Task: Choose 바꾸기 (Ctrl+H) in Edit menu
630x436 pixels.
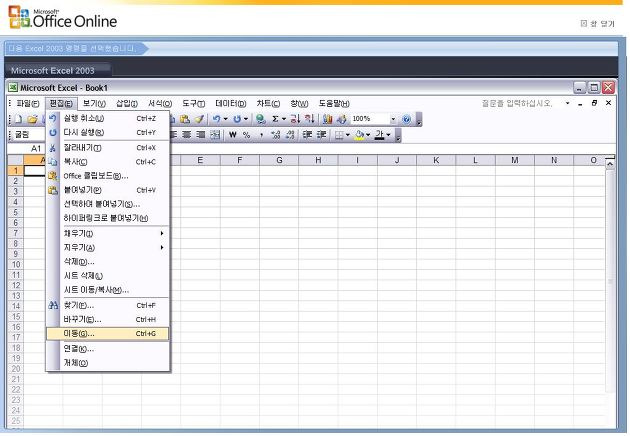Action: 108,319
